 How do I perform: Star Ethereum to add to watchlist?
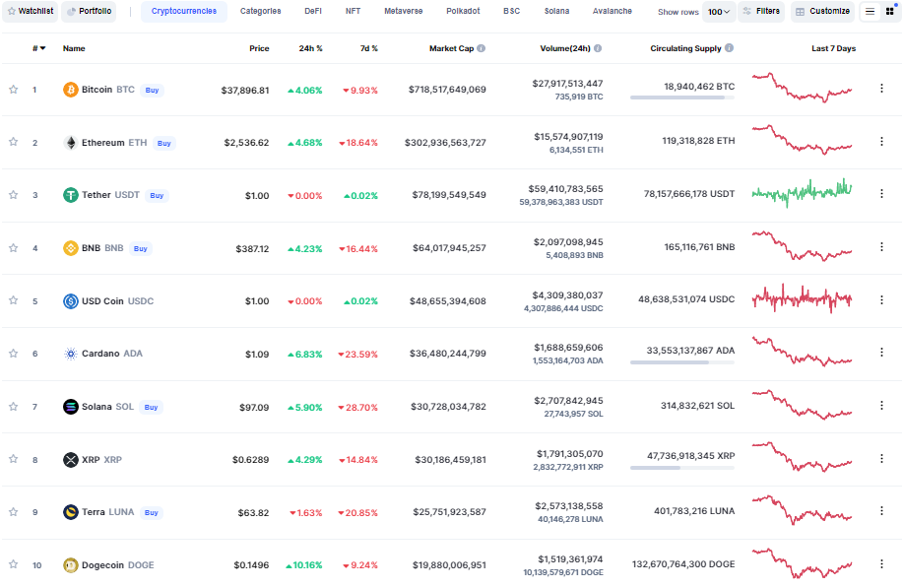(13, 142)
